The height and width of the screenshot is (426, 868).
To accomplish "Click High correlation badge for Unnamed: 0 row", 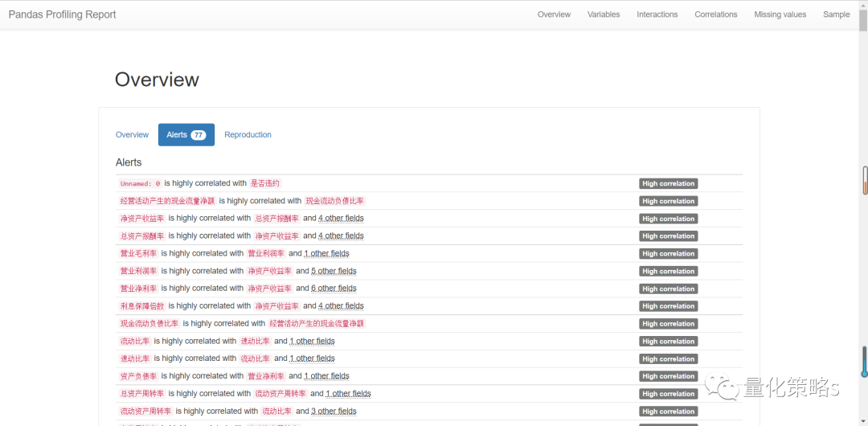I will point(668,183).
